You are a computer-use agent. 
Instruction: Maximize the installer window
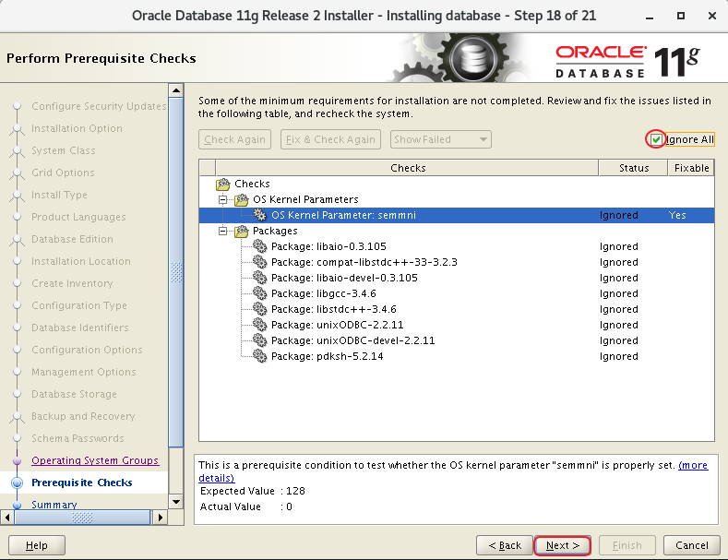[681, 16]
